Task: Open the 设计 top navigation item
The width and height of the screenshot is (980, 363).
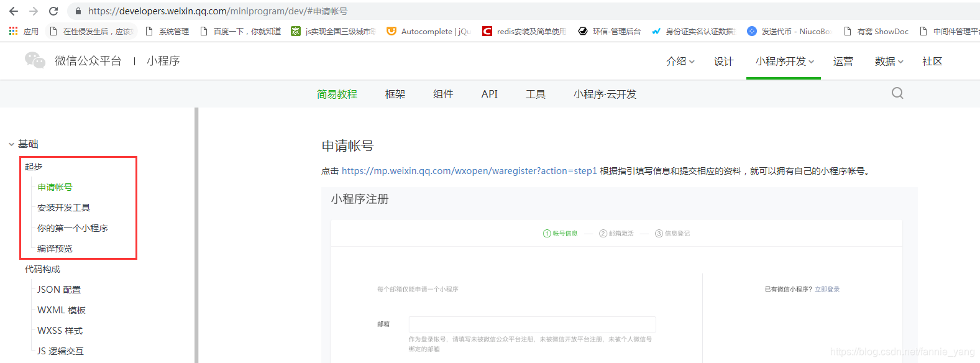Action: tap(723, 61)
